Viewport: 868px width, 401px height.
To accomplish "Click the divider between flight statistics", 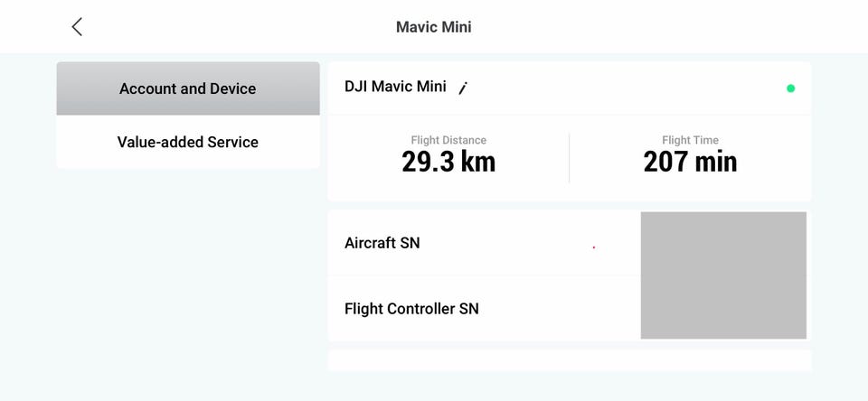I will click(x=570, y=158).
